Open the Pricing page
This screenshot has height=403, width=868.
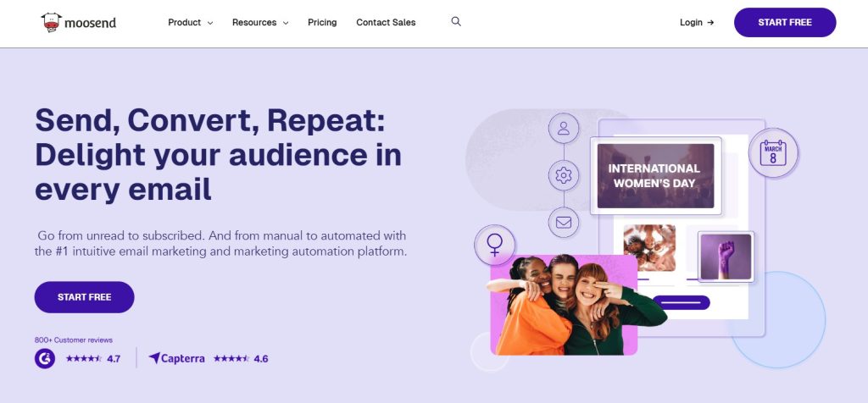point(322,23)
